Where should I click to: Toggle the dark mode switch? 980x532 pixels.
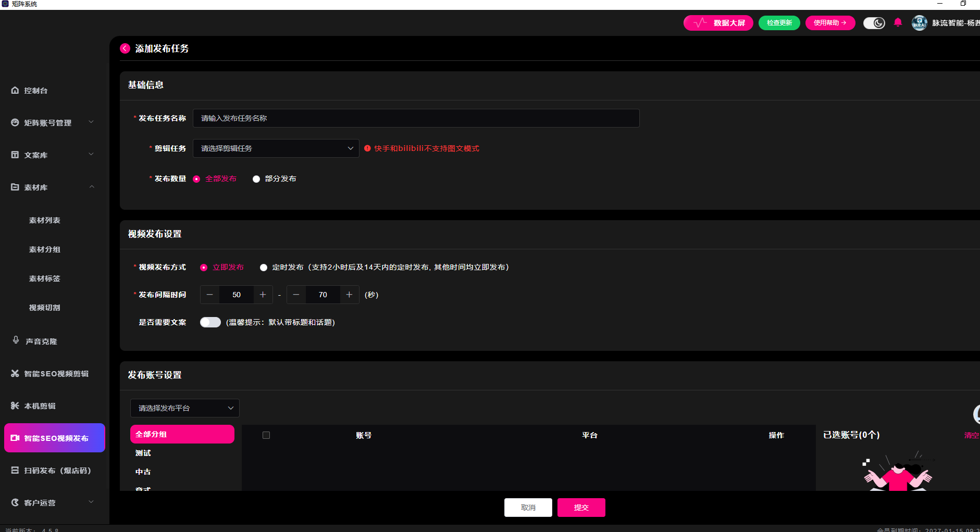coord(874,23)
